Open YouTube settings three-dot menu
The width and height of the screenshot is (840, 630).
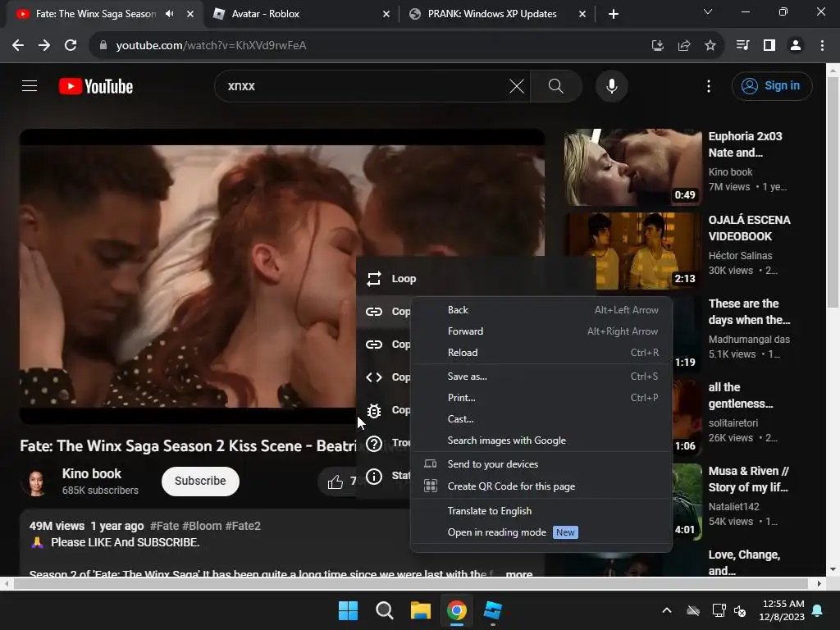tap(708, 85)
